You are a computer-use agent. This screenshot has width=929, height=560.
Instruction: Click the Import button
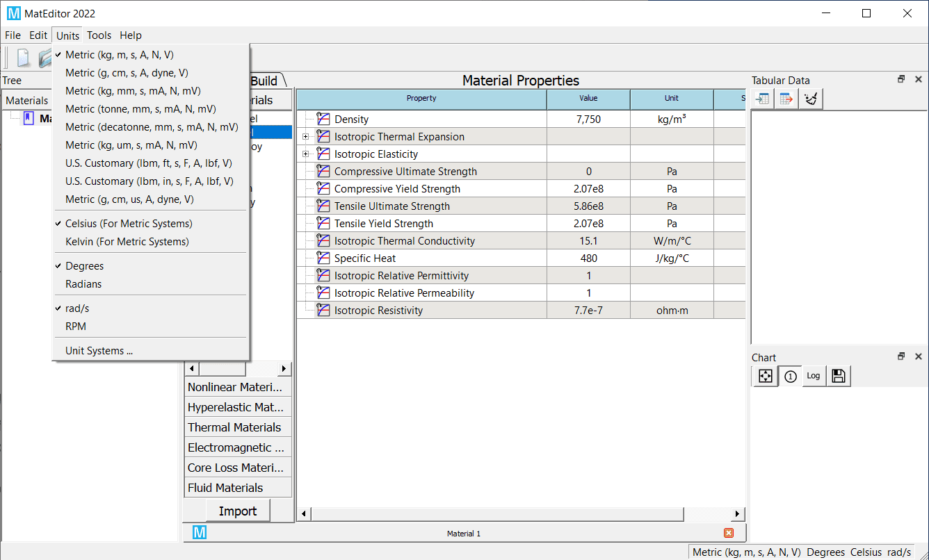coord(238,511)
